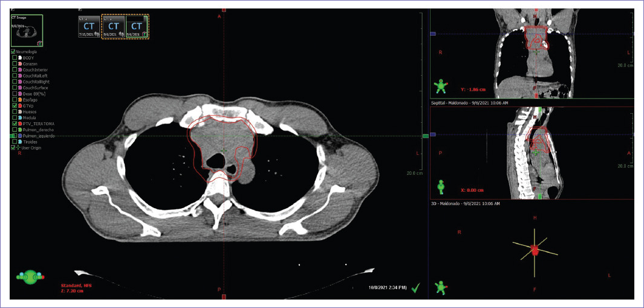Enable the BODY structure checkbox

coord(15,57)
